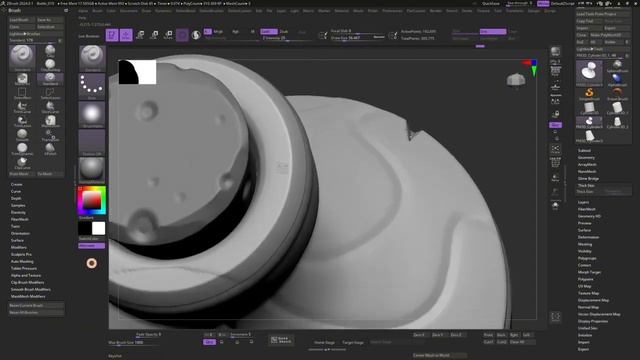The image size is (640, 360).
Task: Open the Texture Off selector on left shelf
Action: tap(91, 142)
